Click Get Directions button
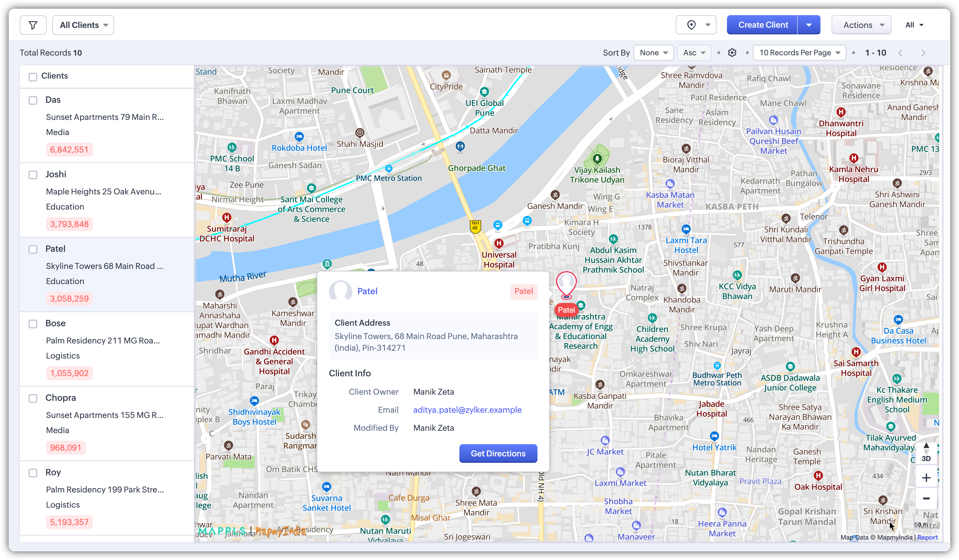The width and height of the screenshot is (959, 560). tap(498, 453)
